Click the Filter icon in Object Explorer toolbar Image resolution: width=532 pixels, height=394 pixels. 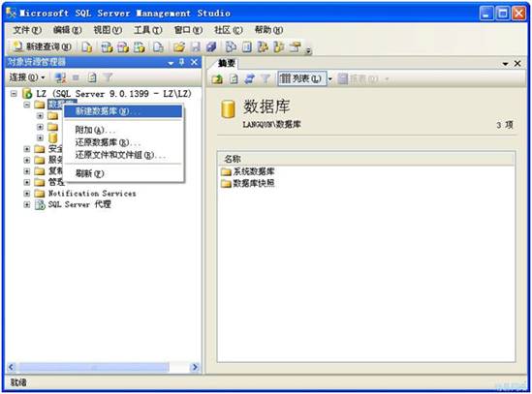[x=108, y=77]
